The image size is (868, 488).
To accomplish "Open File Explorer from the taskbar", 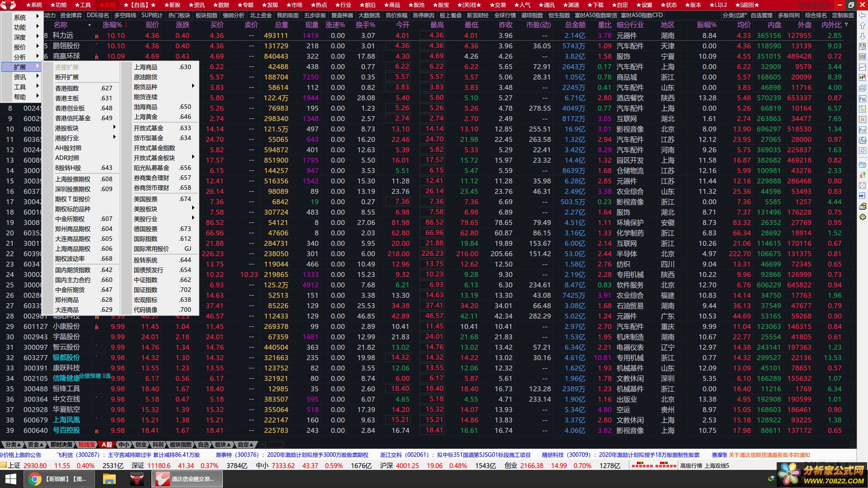I will coord(109,479).
